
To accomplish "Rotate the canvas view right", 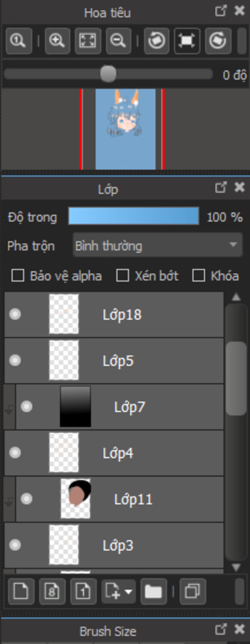I will (218, 41).
